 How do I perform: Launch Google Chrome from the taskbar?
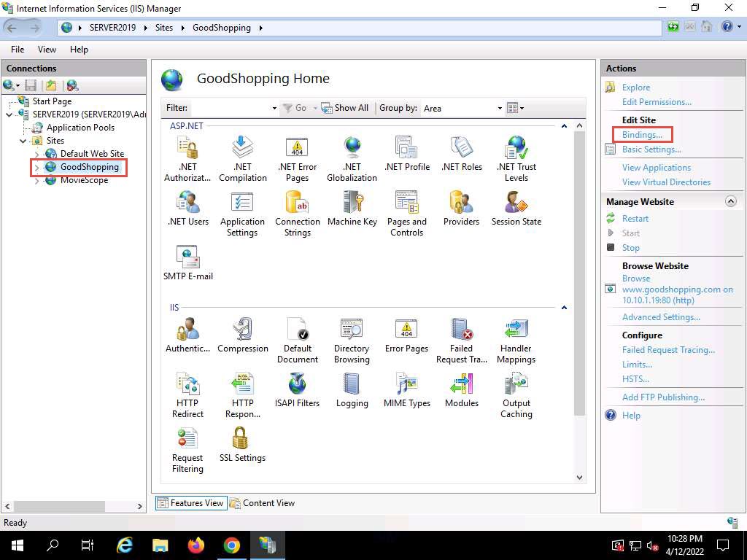pos(232,545)
